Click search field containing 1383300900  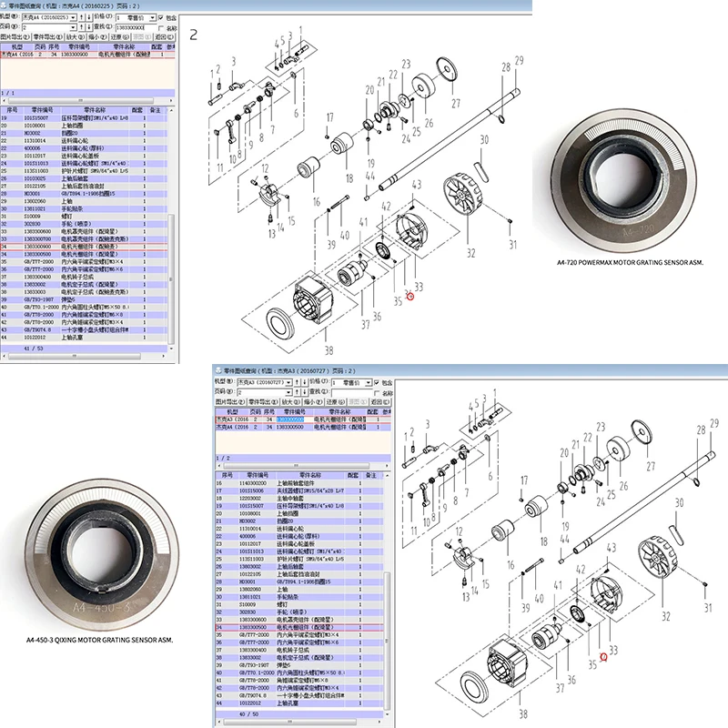tap(136, 27)
